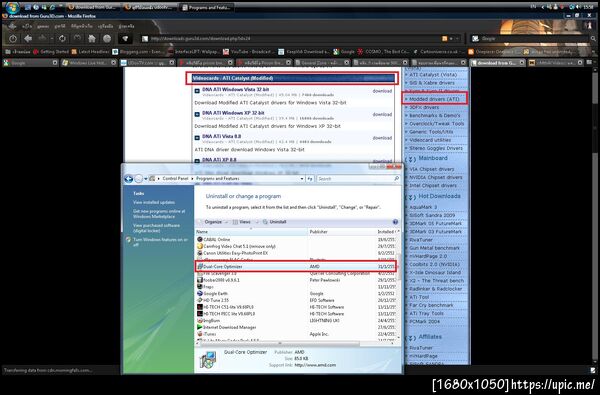The image size is (600, 395).
Task: Click download link for DNA ATI Windows XP 32-bit
Action: [382, 114]
